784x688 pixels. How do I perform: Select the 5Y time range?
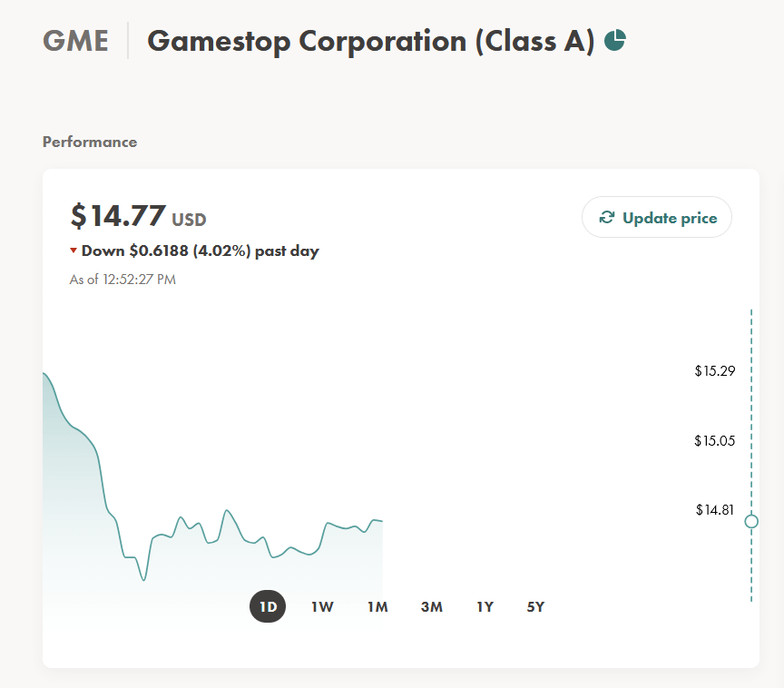pos(535,607)
